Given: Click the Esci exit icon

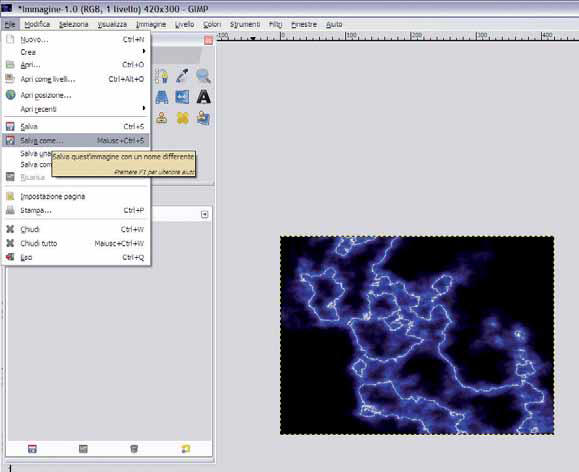Looking at the screenshot, I should [10, 257].
